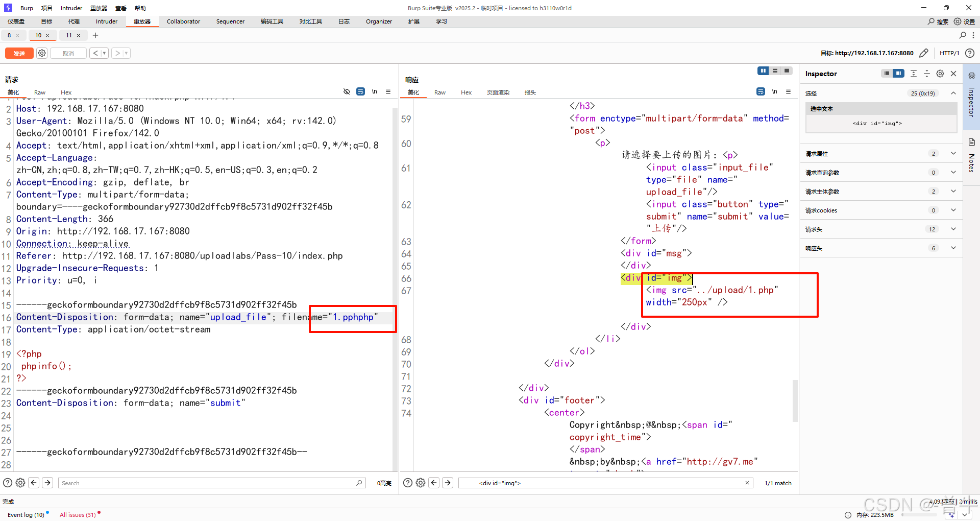
Task: Open history dropdown beside the < arrow
Action: pos(105,53)
